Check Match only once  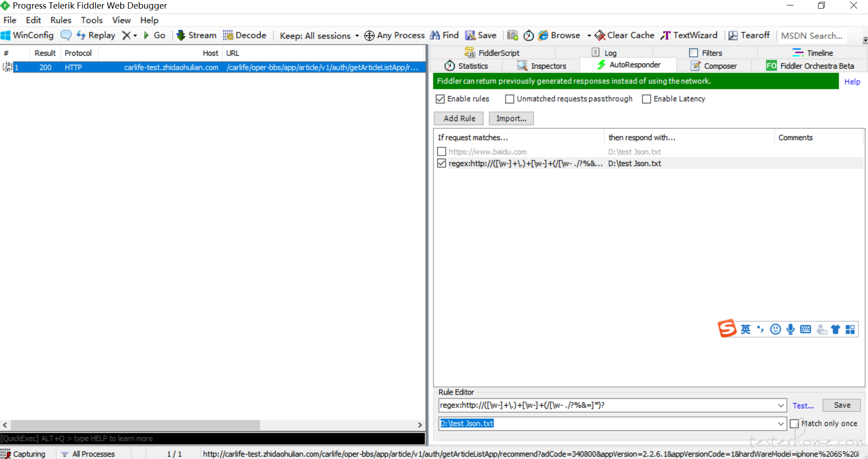[794, 424]
